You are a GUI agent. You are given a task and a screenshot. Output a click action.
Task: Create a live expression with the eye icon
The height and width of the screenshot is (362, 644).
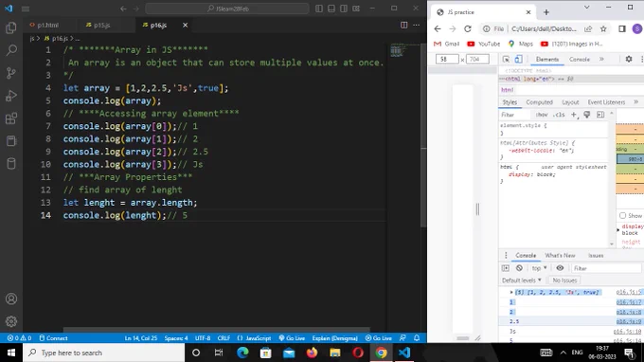[560, 268]
